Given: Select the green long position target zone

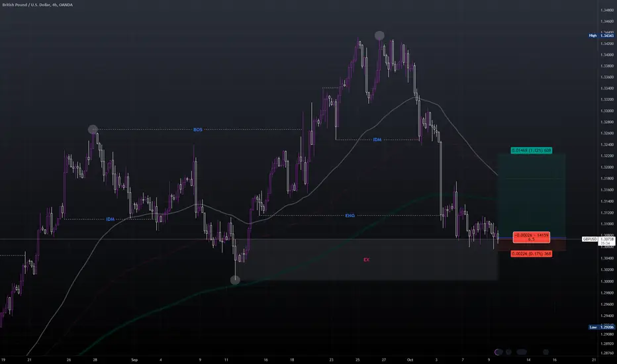Looking at the screenshot, I should click(x=532, y=196).
